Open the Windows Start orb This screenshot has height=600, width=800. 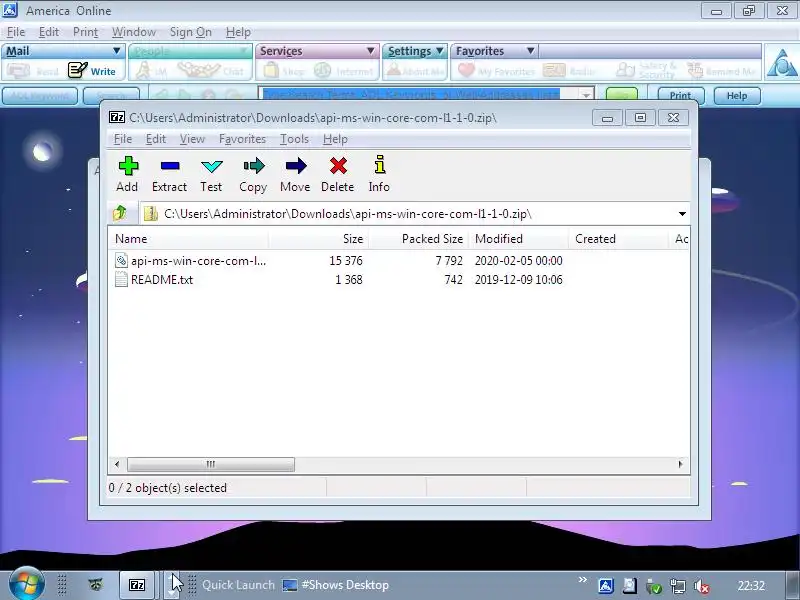(x=27, y=584)
